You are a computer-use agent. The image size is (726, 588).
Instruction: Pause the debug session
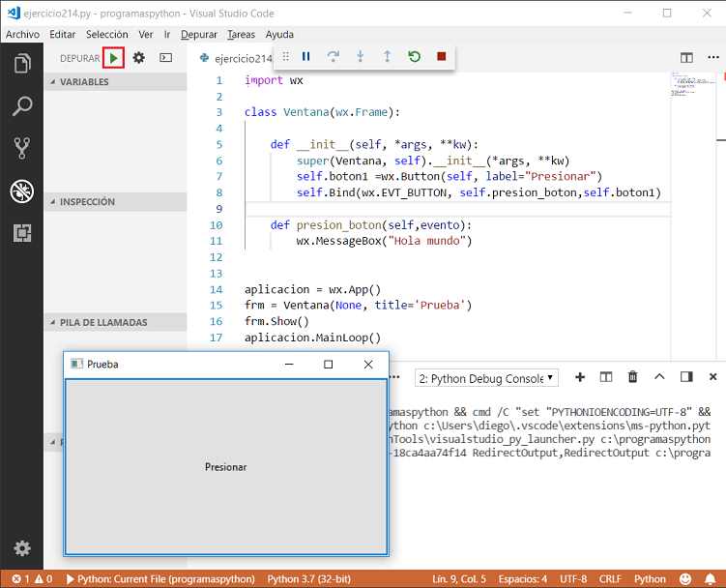305,56
